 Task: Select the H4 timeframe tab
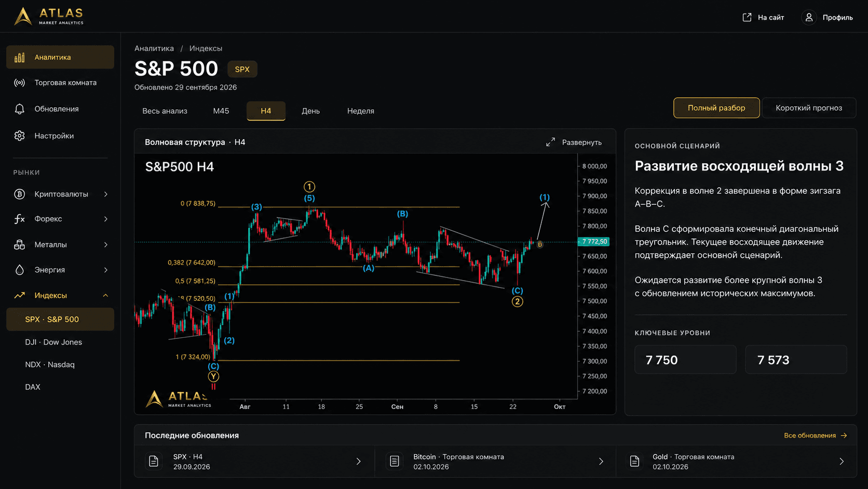click(266, 111)
